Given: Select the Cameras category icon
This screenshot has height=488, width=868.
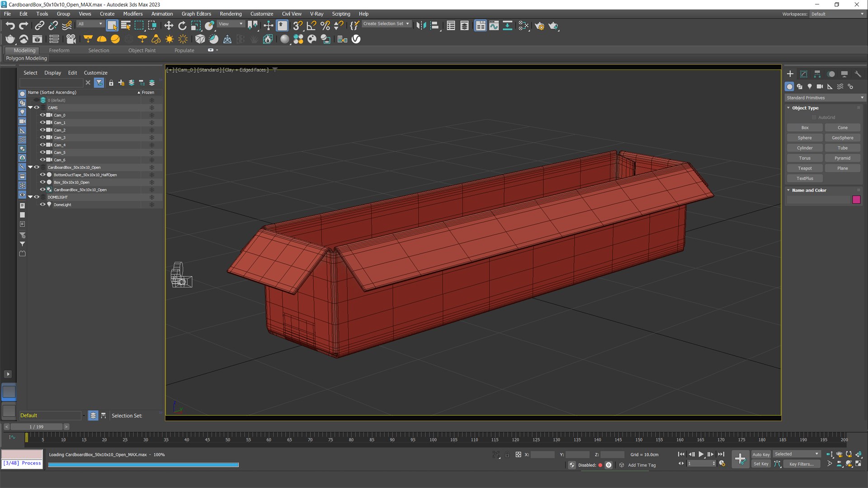Looking at the screenshot, I should (x=820, y=86).
